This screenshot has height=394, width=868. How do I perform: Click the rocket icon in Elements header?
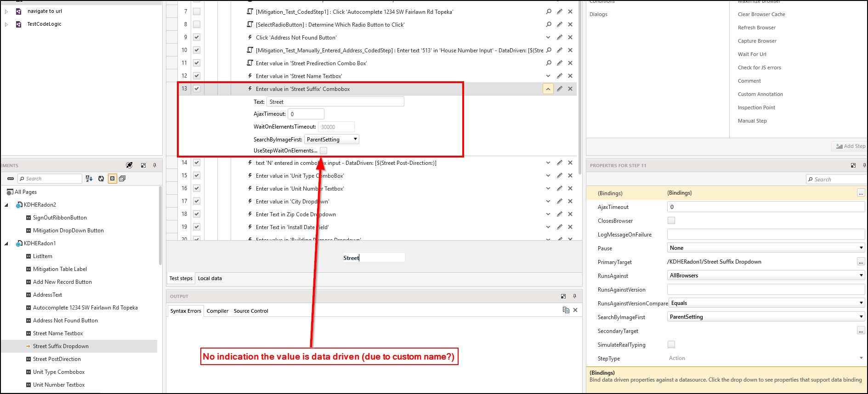pyautogui.click(x=129, y=165)
